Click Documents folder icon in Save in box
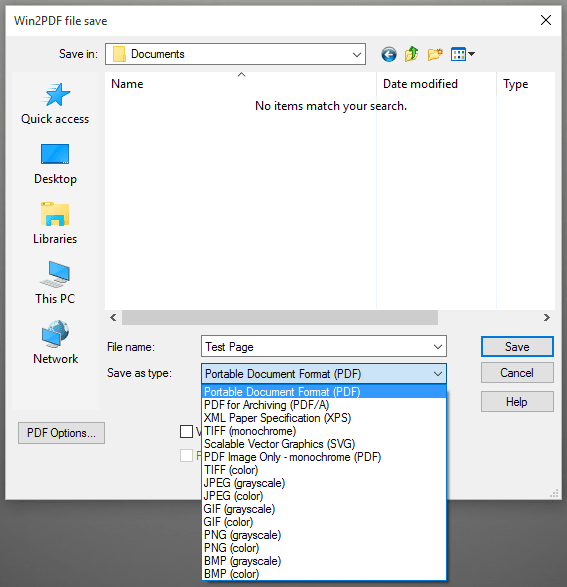This screenshot has width=567, height=587. click(119, 54)
